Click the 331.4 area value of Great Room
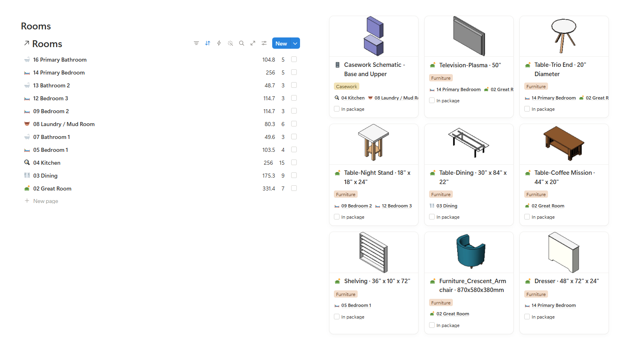The width and height of the screenshot is (644, 352). (x=269, y=188)
